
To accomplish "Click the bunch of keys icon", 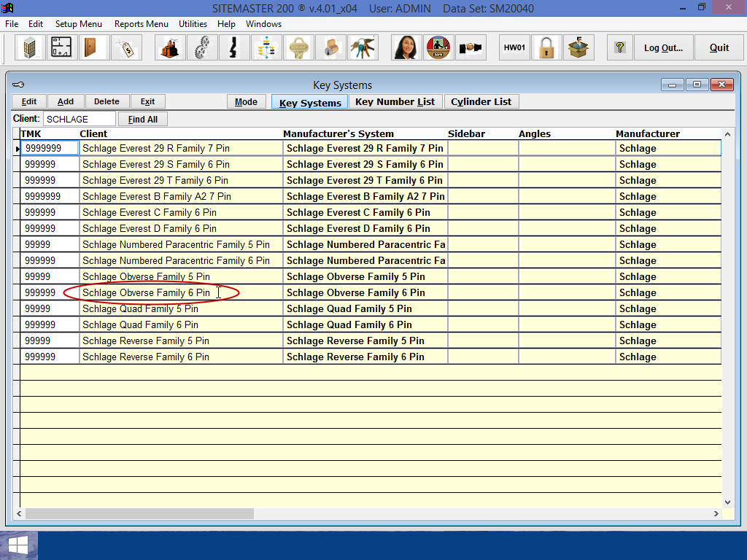I will point(363,47).
